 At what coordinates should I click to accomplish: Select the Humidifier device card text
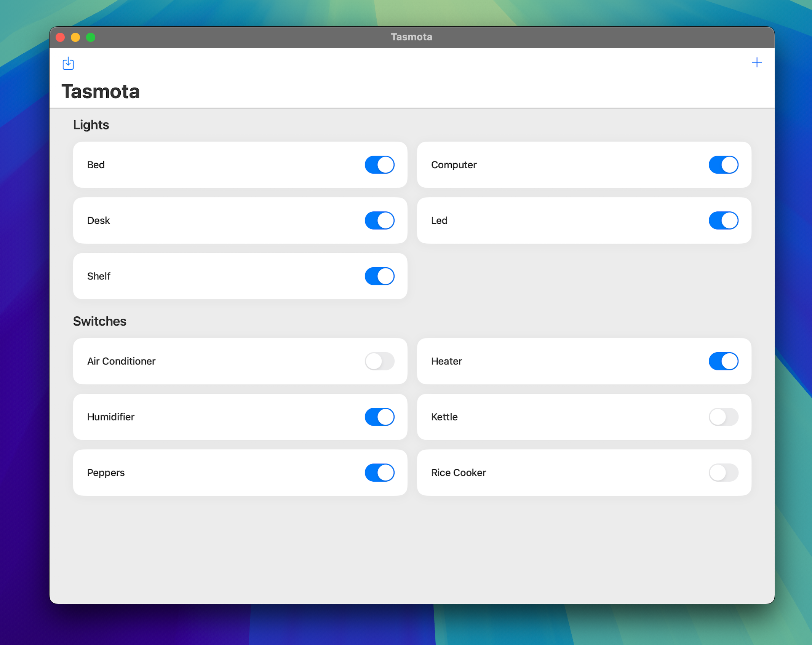point(110,417)
